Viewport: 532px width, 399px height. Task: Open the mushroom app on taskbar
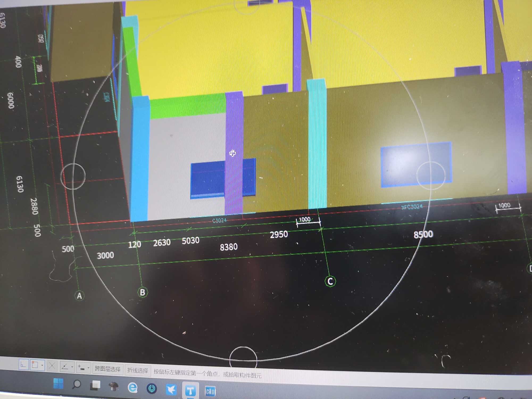[x=114, y=386]
